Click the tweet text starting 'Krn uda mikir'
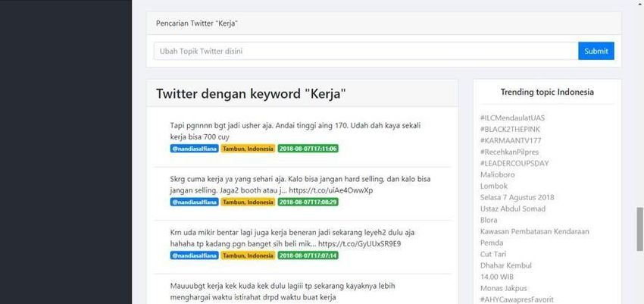 (x=292, y=238)
